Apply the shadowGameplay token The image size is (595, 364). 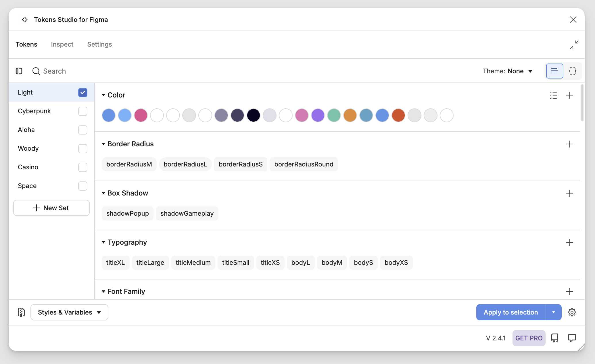(187, 214)
